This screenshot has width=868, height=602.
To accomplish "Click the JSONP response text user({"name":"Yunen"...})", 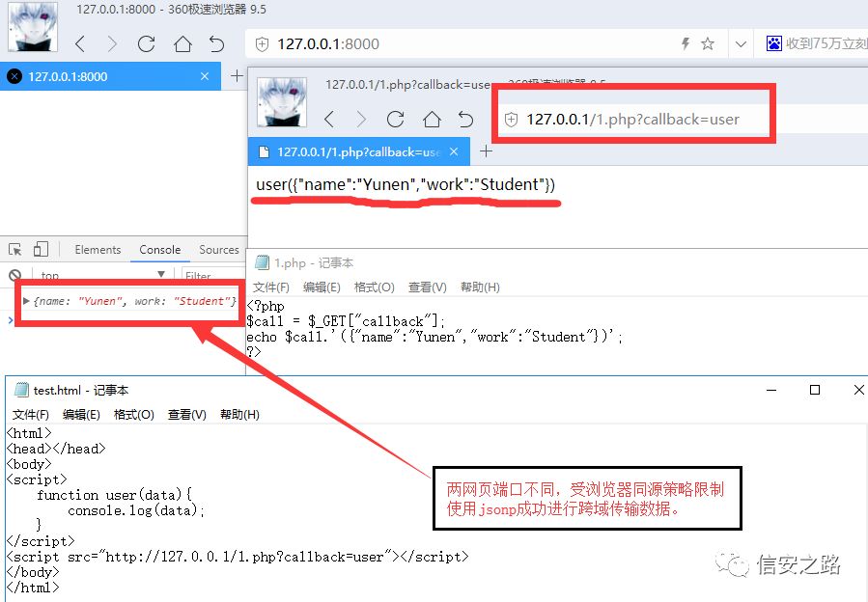I will (x=406, y=184).
